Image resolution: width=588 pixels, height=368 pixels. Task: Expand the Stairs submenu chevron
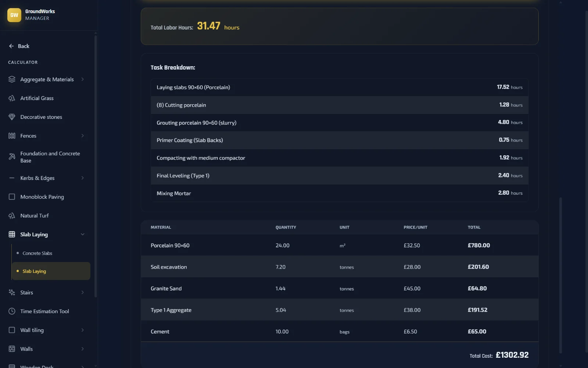click(82, 293)
